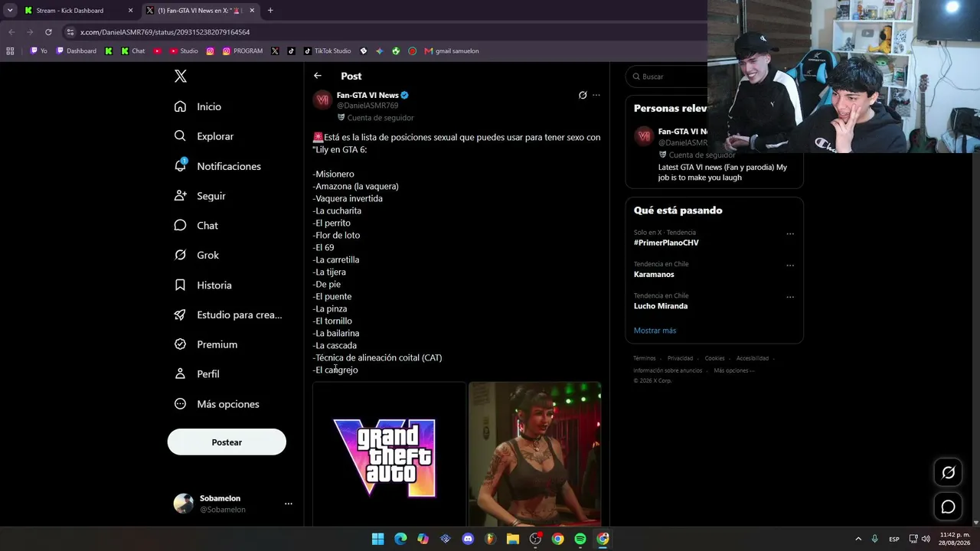Viewport: 980px width, 551px height.
Task: Open Premium in the sidebar
Action: [x=205, y=344]
